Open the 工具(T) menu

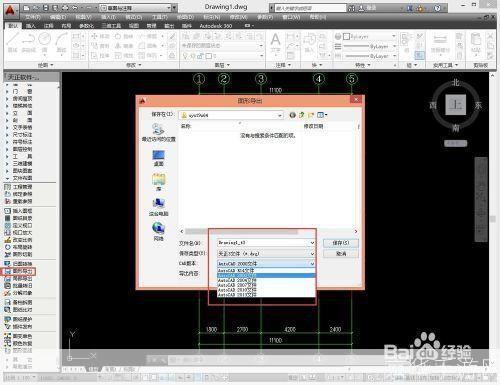point(159,17)
